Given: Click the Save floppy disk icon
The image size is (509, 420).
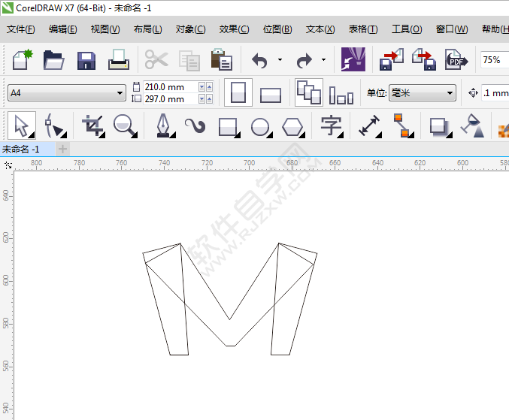Looking at the screenshot, I should tap(86, 60).
